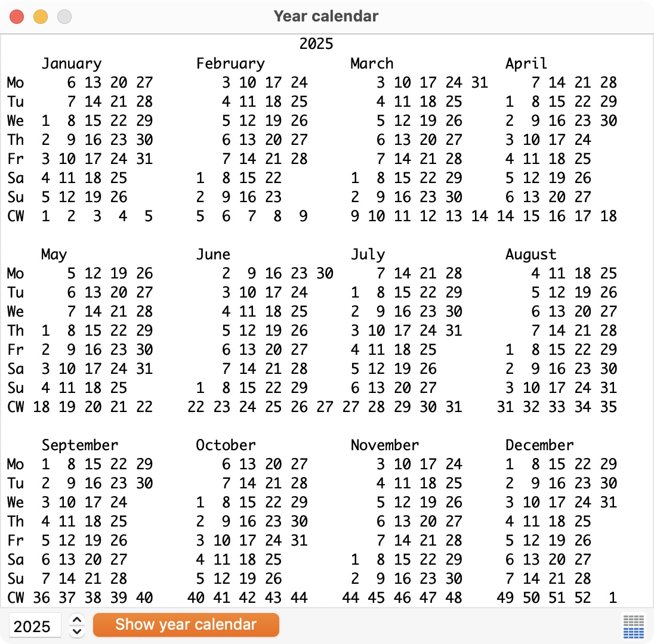Increase the year with the stepper up arrow
This screenshot has width=654, height=644.
(x=77, y=620)
